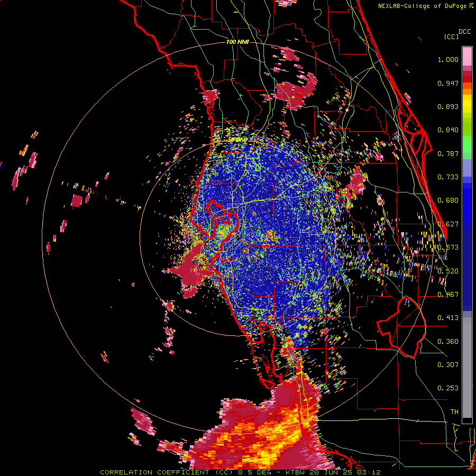Click the yellow band of the color bar
Image resolution: width=476 pixels, height=476 pixels.
(467, 105)
